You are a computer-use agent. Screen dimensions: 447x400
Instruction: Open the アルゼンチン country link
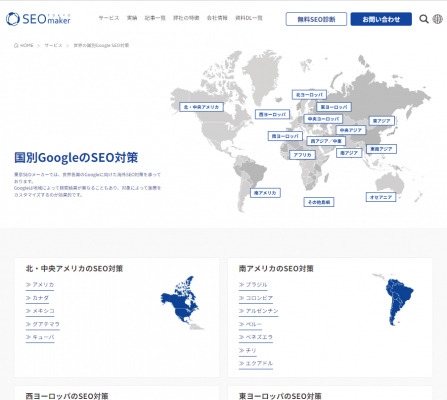click(x=258, y=311)
